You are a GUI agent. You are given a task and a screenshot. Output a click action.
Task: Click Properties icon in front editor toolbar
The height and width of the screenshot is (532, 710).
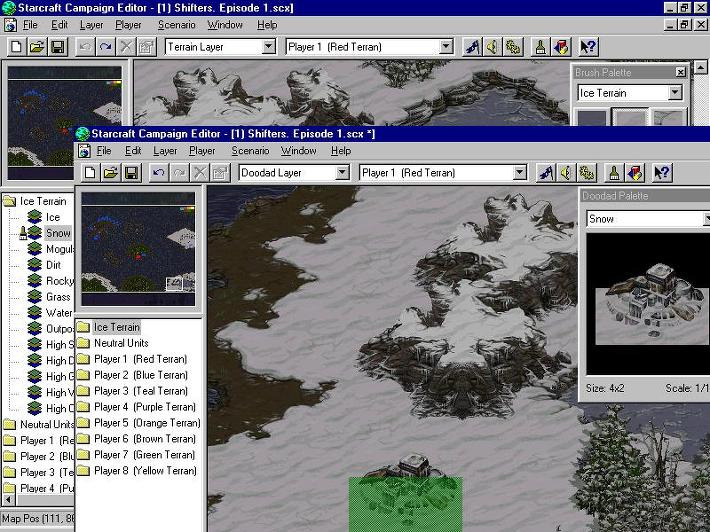[220, 173]
